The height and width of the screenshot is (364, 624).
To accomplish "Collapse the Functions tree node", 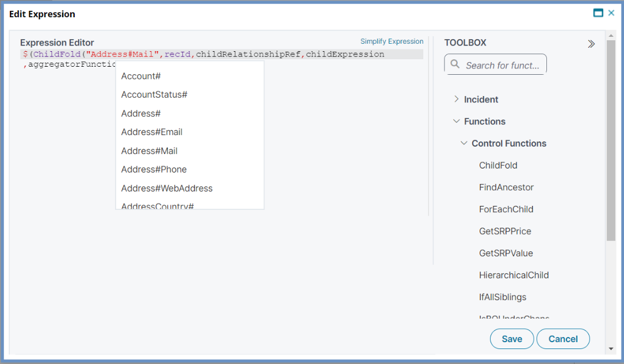I will 457,121.
